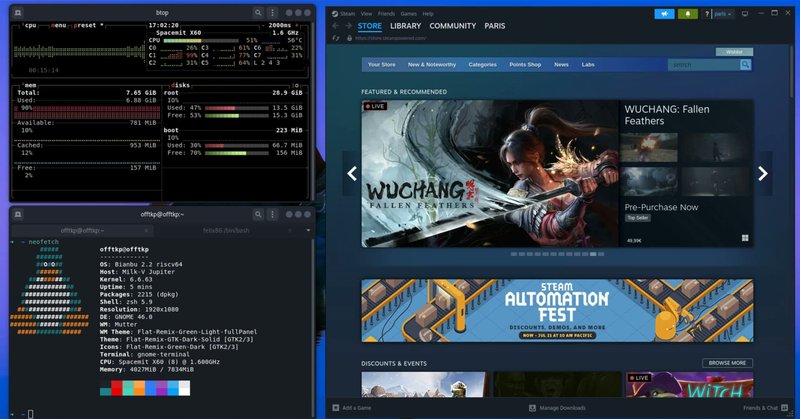Open Steam notifications via the green bell
This screenshot has width=800, height=419.
(687, 14)
